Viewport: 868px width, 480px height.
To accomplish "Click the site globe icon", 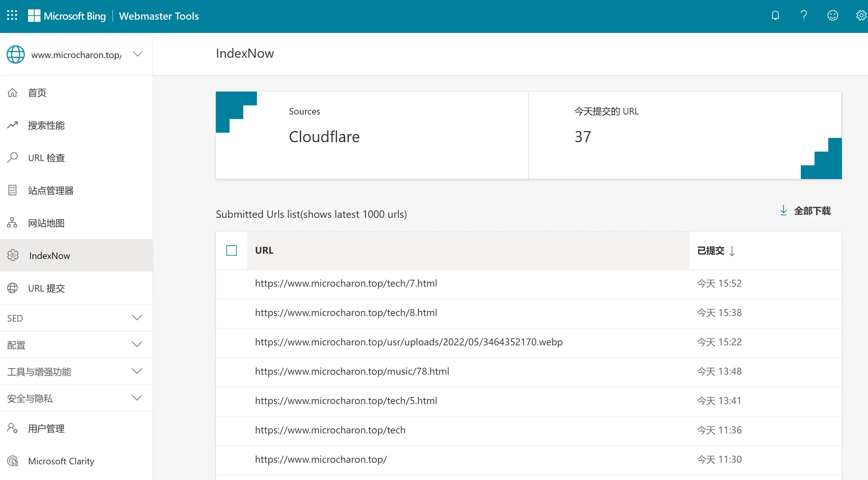I will tap(16, 54).
